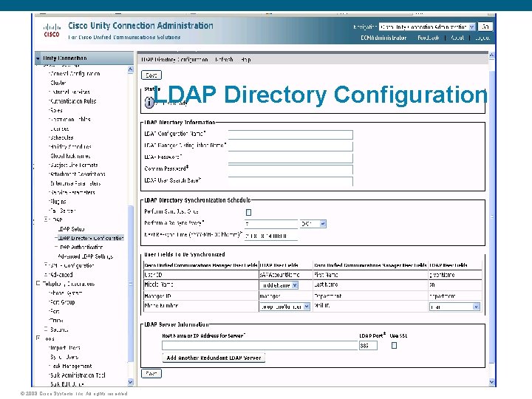Screen dimensions: 532x399
Task: Open Service Parameters in sidebar
Action: click(x=72, y=192)
